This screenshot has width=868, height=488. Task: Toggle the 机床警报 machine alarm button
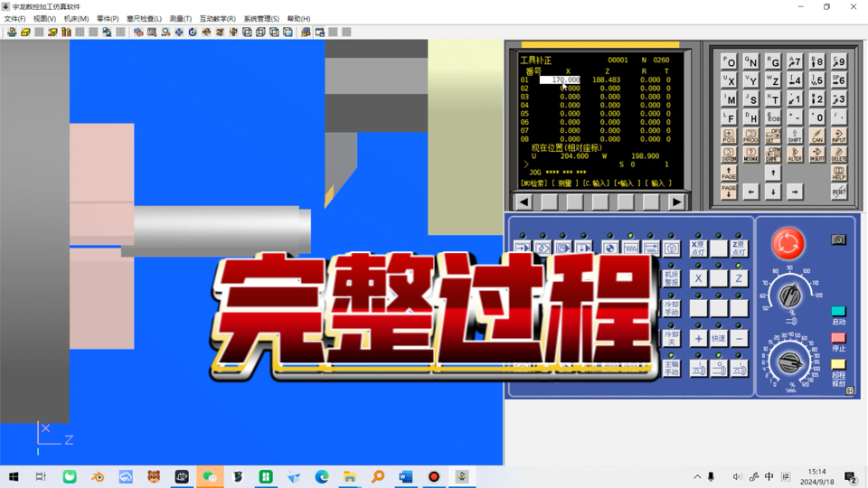click(672, 278)
